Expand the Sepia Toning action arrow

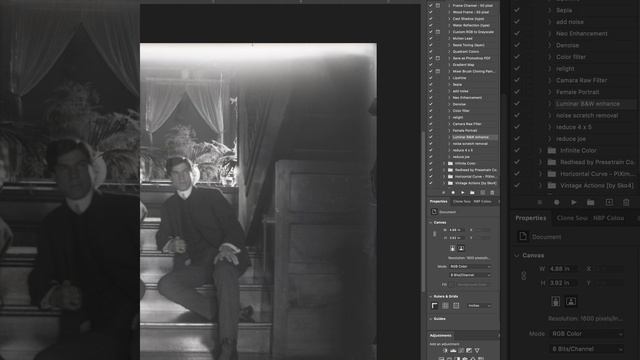(449, 45)
